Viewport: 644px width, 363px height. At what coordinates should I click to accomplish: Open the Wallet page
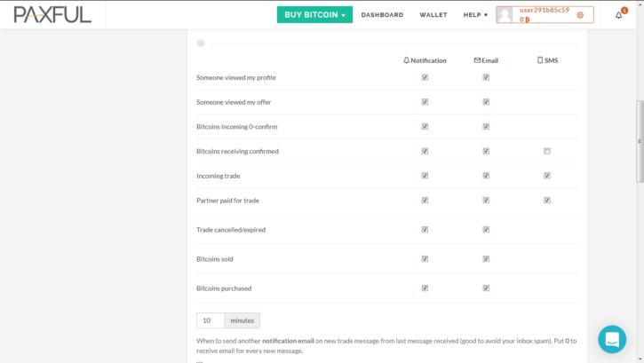[433, 15]
